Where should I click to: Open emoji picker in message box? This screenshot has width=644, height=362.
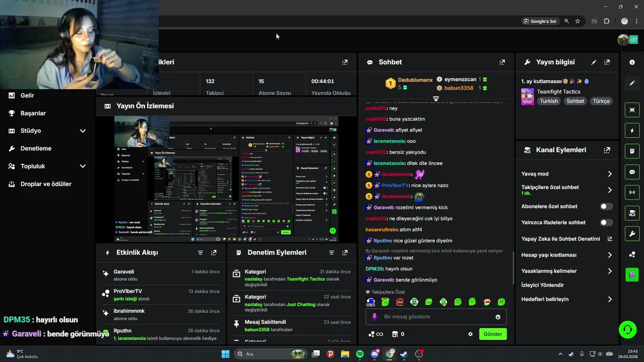(x=498, y=317)
